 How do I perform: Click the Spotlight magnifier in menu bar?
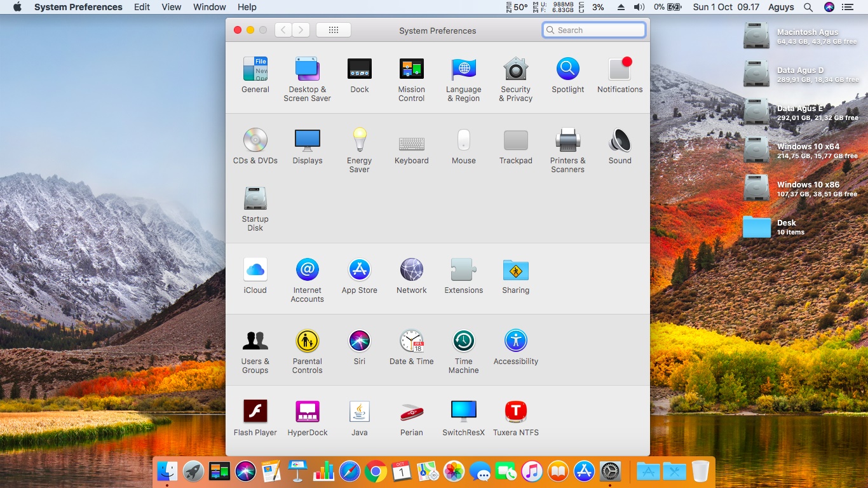[808, 7]
